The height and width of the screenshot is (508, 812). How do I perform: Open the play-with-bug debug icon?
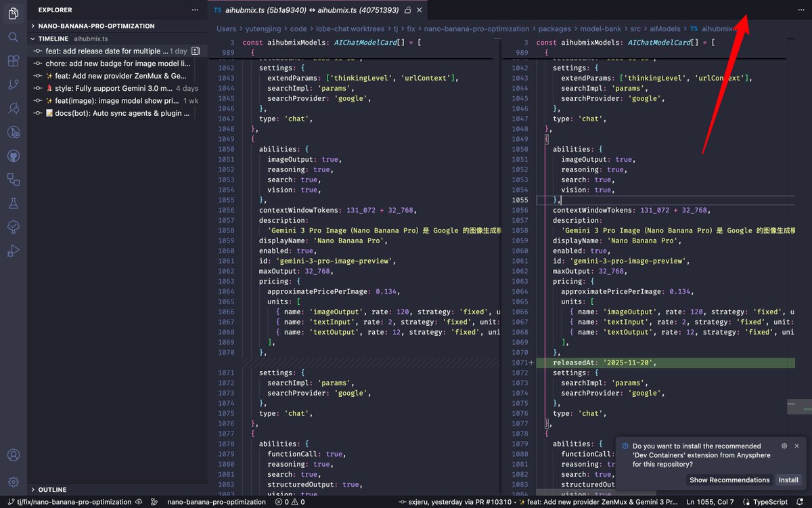pyautogui.click(x=13, y=251)
